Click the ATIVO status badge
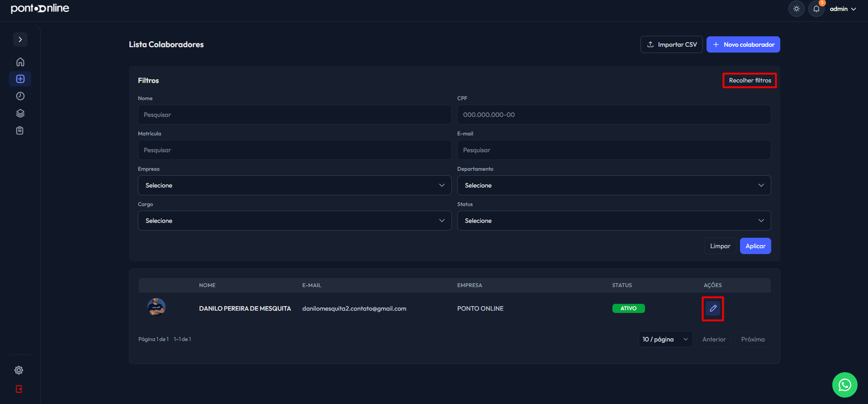868x404 pixels. [x=629, y=308]
